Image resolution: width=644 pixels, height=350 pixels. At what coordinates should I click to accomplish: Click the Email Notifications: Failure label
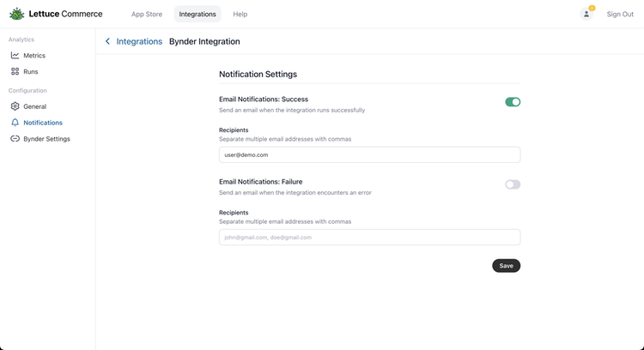(261, 182)
